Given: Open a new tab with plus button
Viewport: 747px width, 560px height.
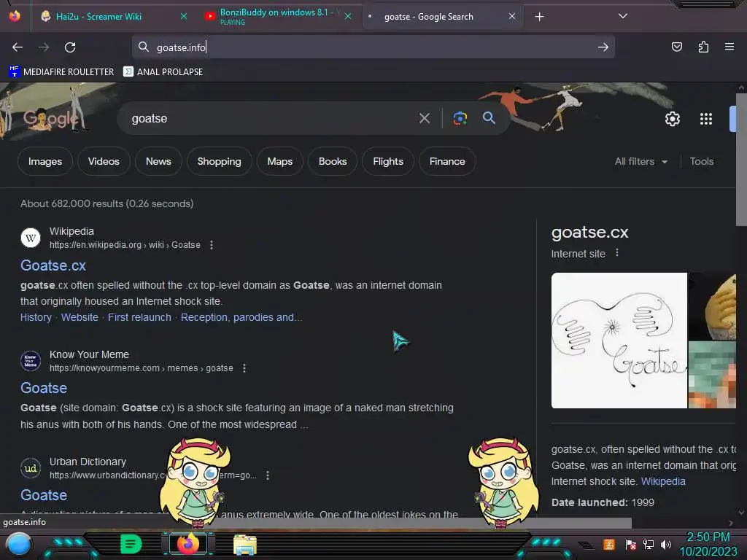Looking at the screenshot, I should click(x=539, y=17).
